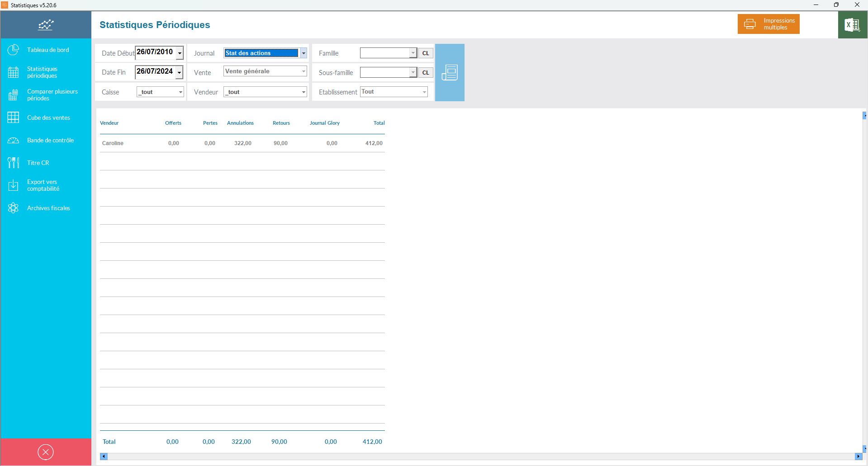
Task: Click the Total column header
Action: pos(379,123)
